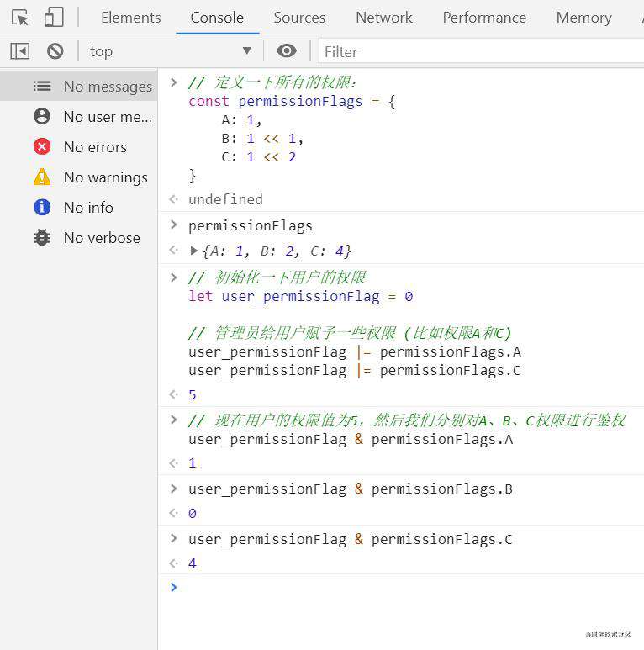The height and width of the screenshot is (650, 644).
Task: Open the top context dropdown
Action: (x=170, y=51)
